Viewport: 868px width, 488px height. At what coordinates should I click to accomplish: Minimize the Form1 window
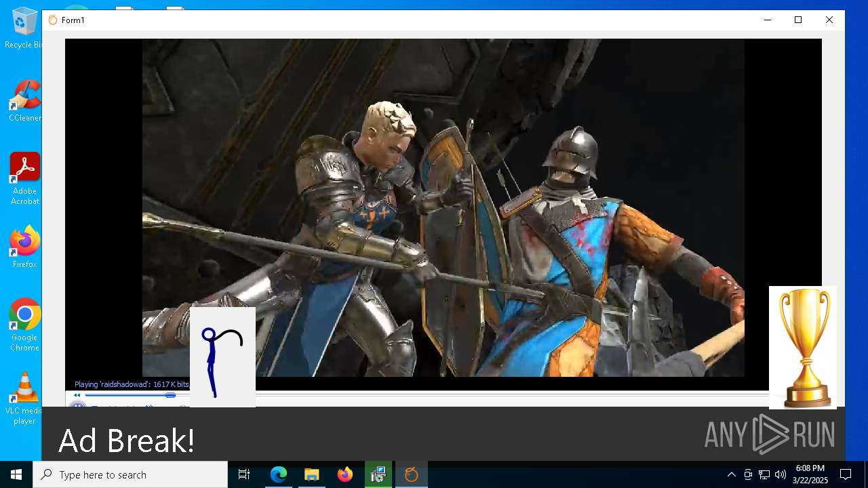pos(768,20)
